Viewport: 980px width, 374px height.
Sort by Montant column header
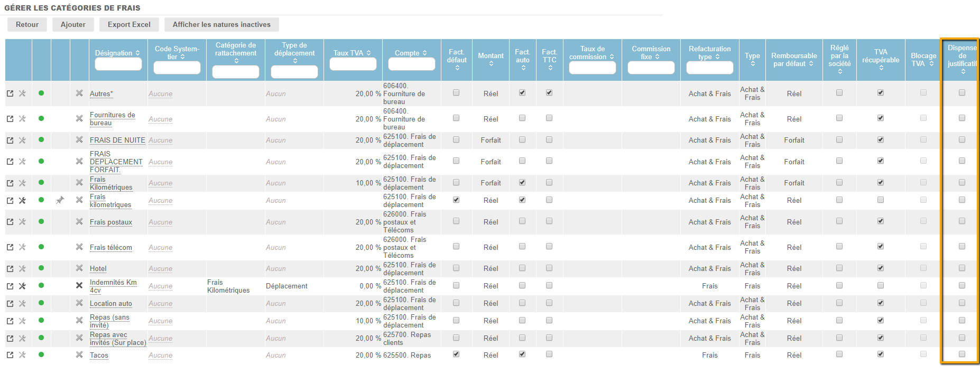(491, 59)
